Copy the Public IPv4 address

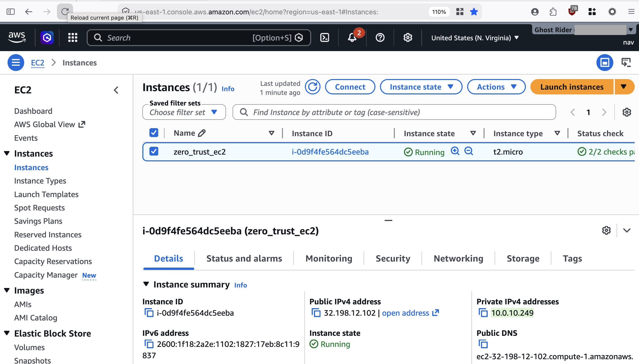click(316, 313)
